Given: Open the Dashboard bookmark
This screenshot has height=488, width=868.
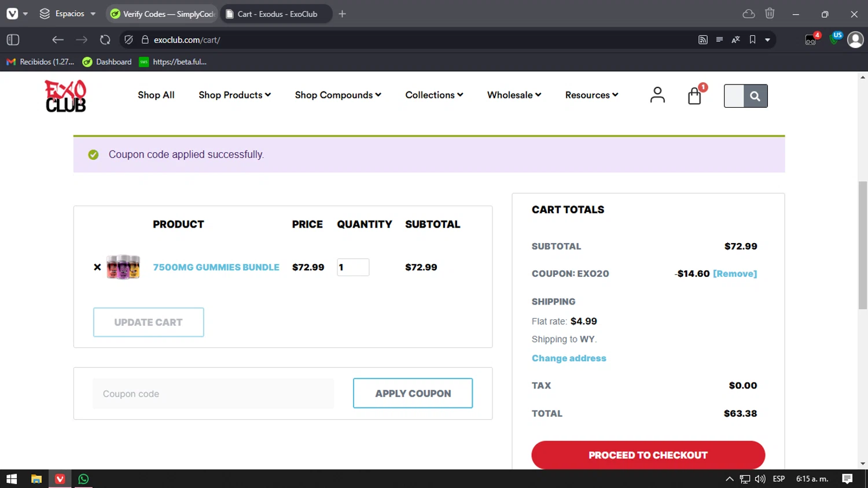Looking at the screenshot, I should click(107, 62).
